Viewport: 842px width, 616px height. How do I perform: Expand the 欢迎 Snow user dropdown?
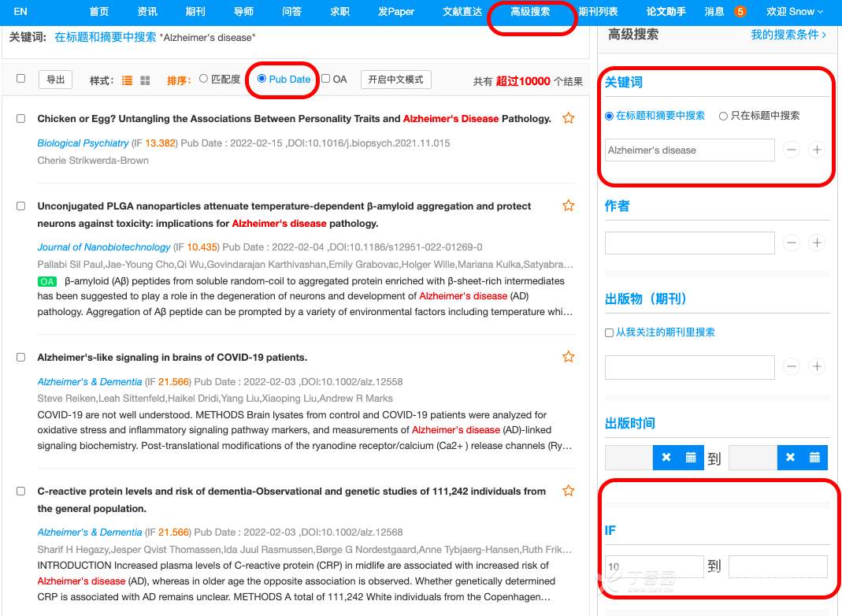click(795, 12)
